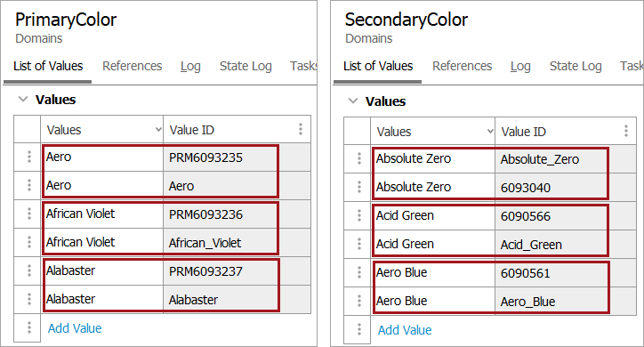Open row menu dots for Absolute_Zero ID row
This screenshot has height=347, width=644.
359,158
